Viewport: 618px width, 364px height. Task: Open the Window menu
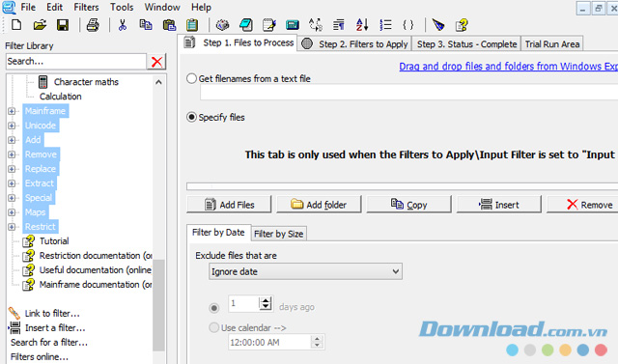tap(162, 7)
